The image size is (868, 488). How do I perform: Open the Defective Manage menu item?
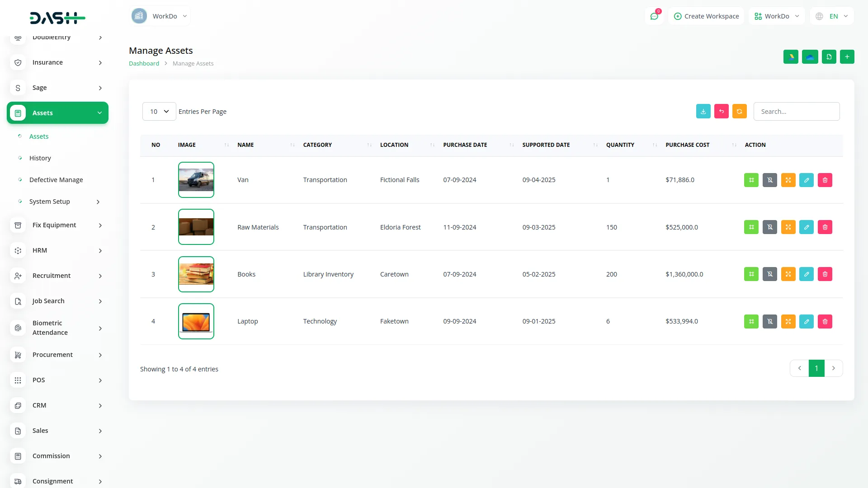[56, 179]
